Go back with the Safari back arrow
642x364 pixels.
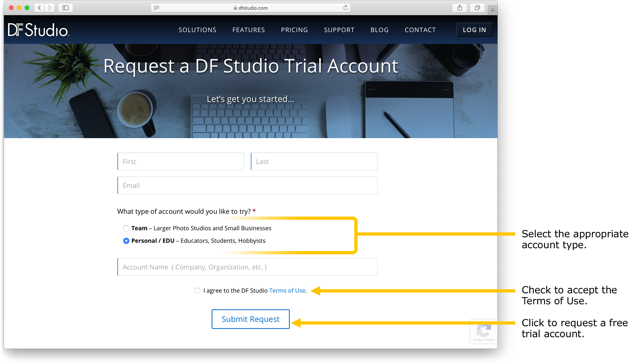click(39, 8)
